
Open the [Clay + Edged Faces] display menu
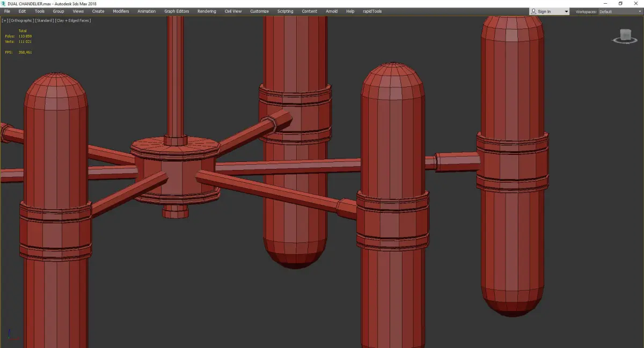point(72,20)
